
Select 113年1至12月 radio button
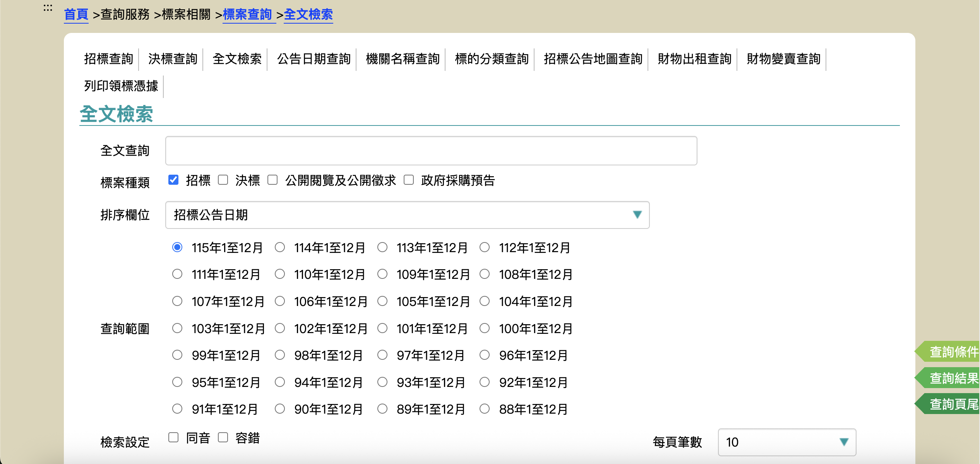click(382, 247)
